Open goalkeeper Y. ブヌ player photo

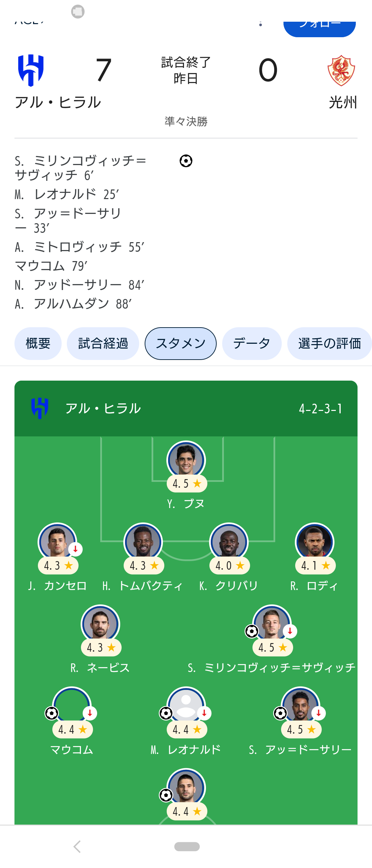tap(186, 460)
